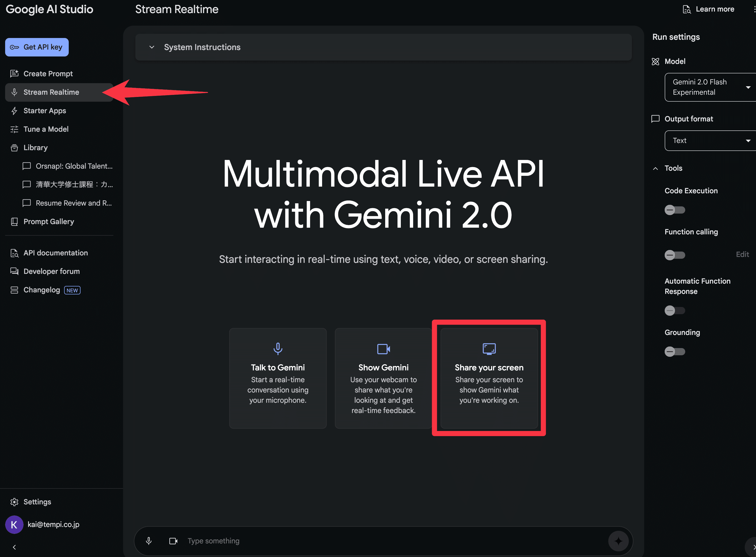Turn on the Function calling switch
756x557 pixels.
[x=674, y=255]
